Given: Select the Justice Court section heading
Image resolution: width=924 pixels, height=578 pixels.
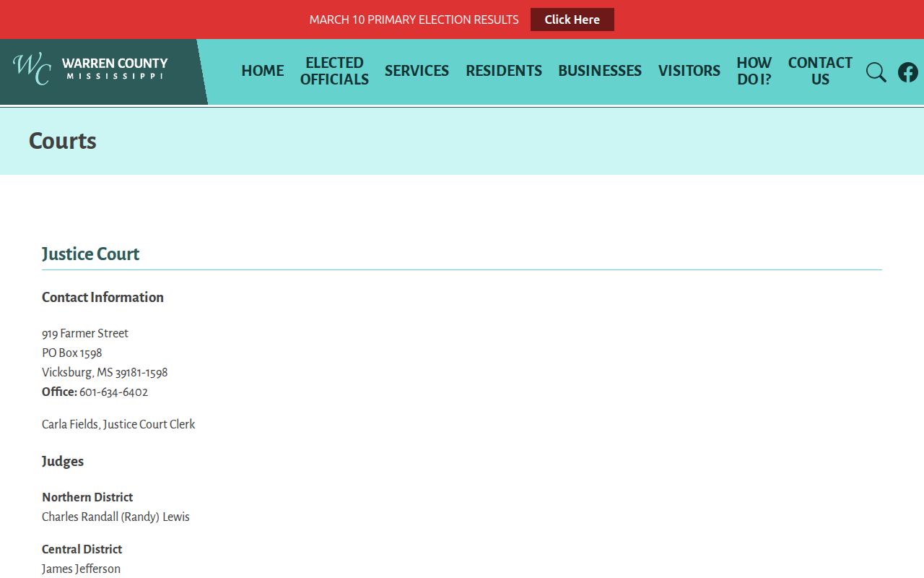Looking at the screenshot, I should [91, 254].
